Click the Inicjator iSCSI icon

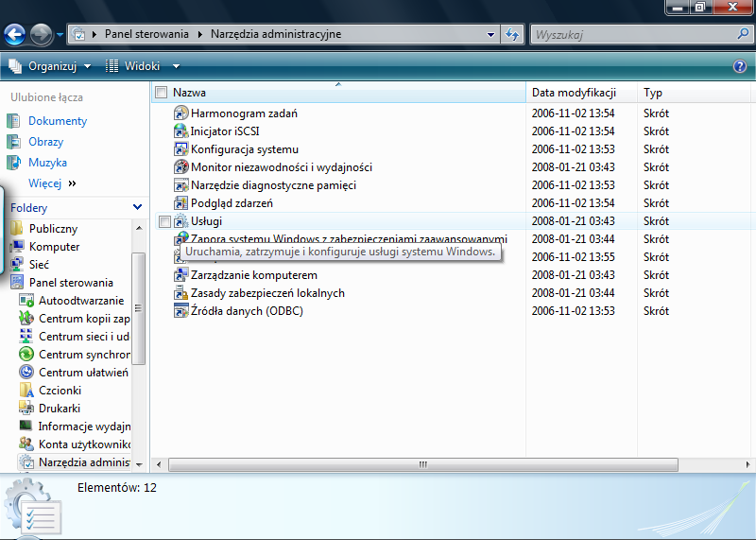click(182, 131)
